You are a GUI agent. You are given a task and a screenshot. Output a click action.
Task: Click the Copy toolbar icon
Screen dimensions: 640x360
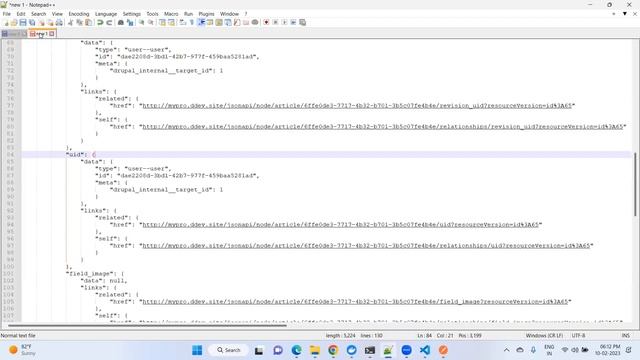coord(80,22)
